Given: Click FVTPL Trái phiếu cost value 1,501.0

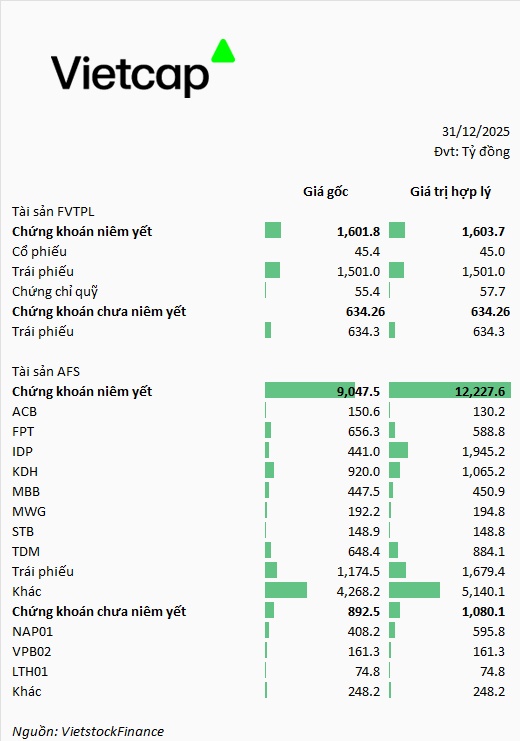Looking at the screenshot, I should (x=358, y=272).
